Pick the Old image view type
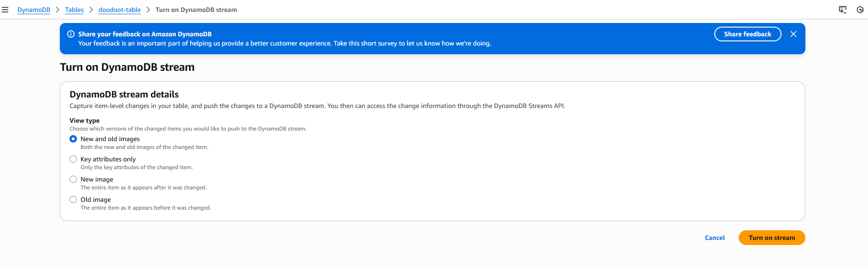Image resolution: width=868 pixels, height=268 pixels. [73, 200]
